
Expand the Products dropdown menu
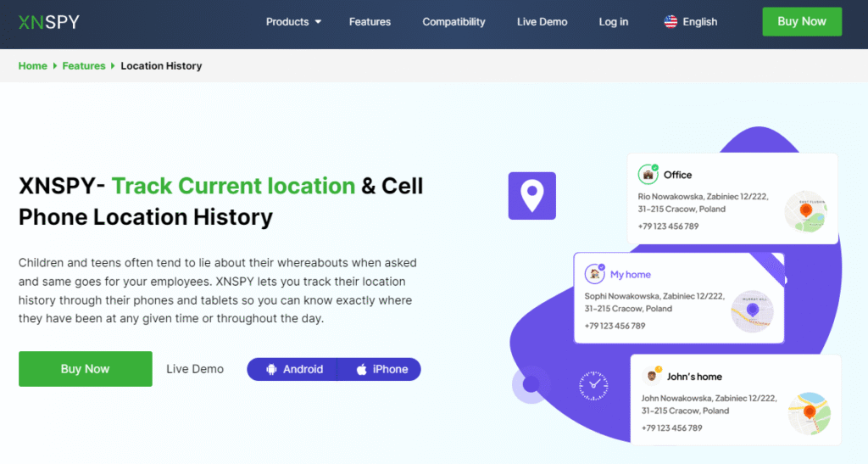pyautogui.click(x=293, y=22)
